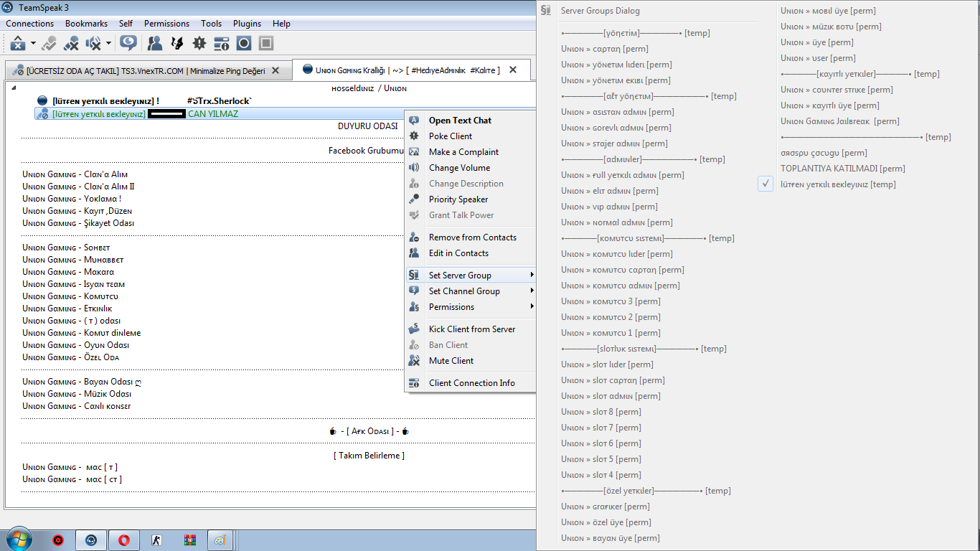The image size is (980, 551).
Task: Select the 'DUYURU ODASI' channel row
Action: pyautogui.click(x=367, y=126)
